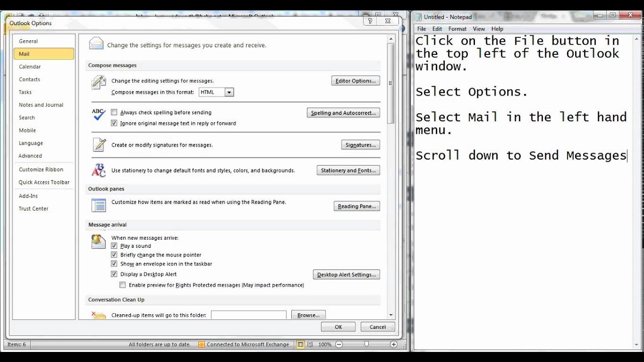This screenshot has height=362, width=644.
Task: Open Notepad's View menu
Action: (479, 29)
